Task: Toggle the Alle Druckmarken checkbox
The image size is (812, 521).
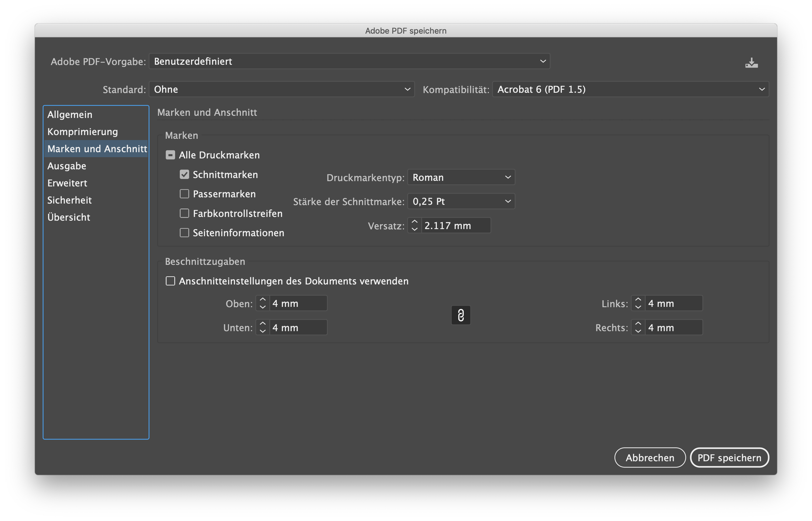Action: pyautogui.click(x=170, y=155)
